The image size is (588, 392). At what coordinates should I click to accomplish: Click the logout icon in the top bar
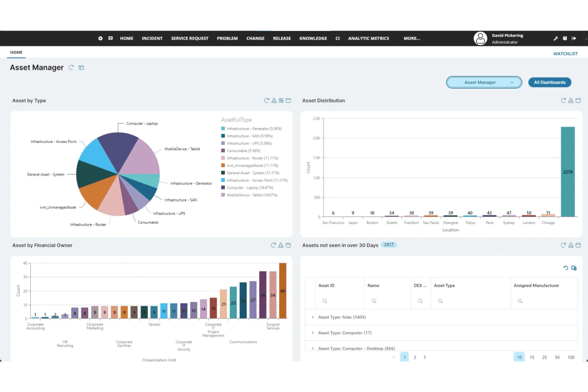(574, 39)
